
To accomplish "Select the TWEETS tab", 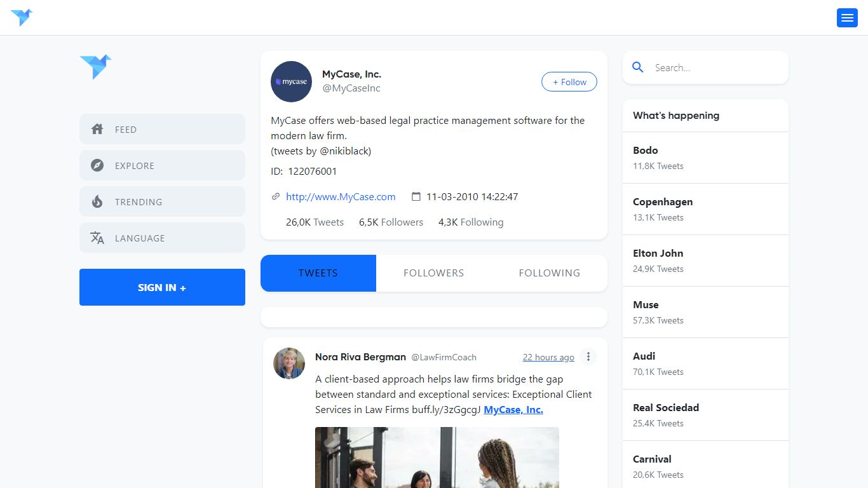I will [x=318, y=273].
